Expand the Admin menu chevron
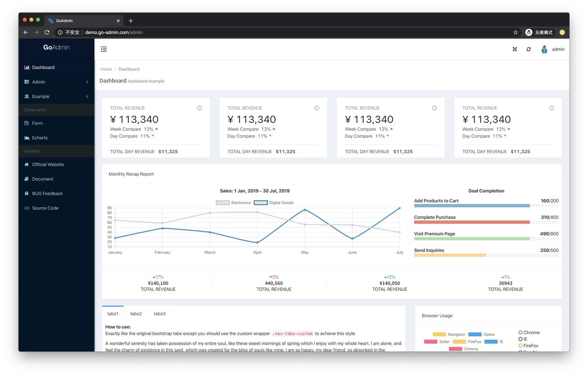Viewport: 588px width, 376px height. [87, 82]
